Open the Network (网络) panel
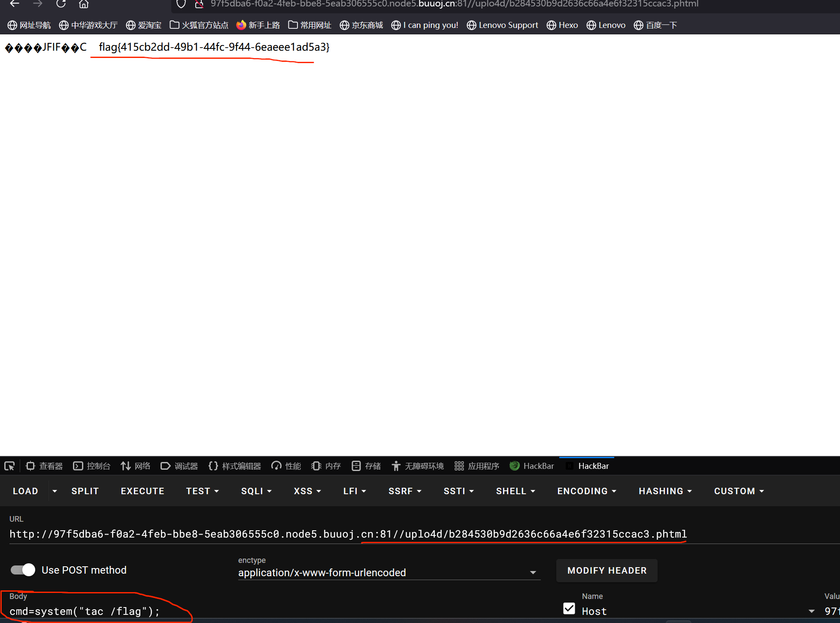This screenshot has width=840, height=623. coord(136,466)
